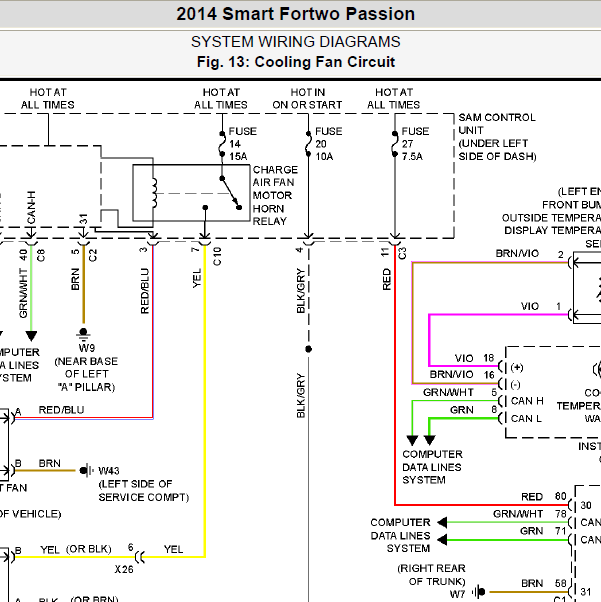Click the vertical "CAN-H" label

(x=31, y=207)
